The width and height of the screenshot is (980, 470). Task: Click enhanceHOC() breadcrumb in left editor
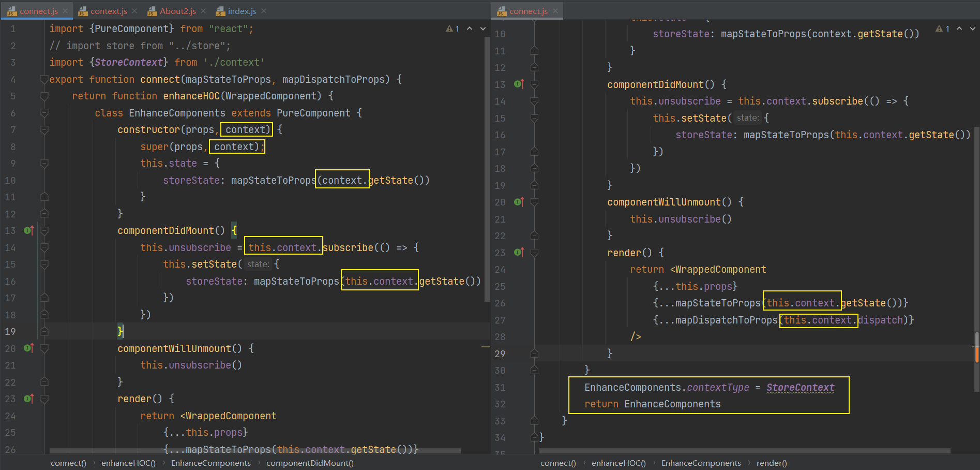pos(128,463)
